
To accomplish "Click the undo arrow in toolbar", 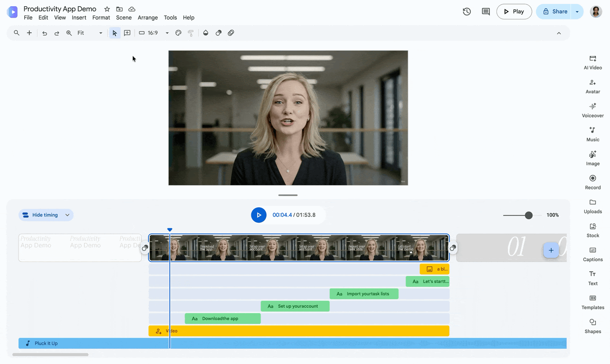I will 45,33.
